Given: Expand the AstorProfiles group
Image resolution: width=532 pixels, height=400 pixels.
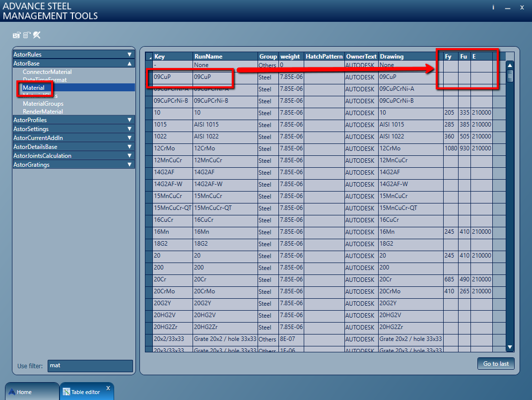Looking at the screenshot, I should click(x=73, y=120).
